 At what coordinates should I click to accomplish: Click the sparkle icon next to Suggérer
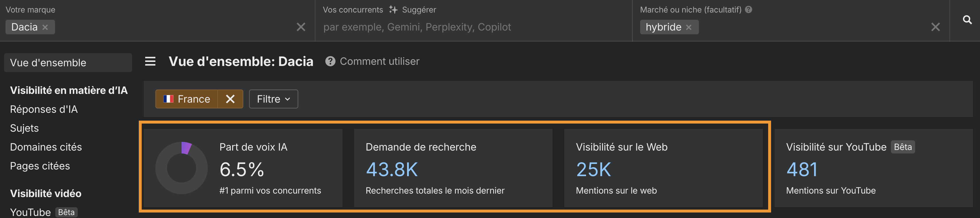394,10
